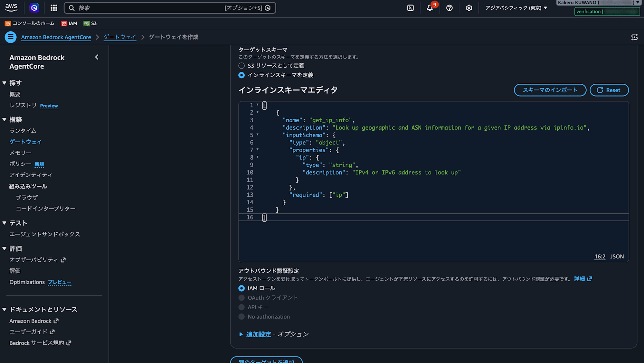Go to ゲートウェイ breadcrumb link
The image size is (644, 363).
pyautogui.click(x=120, y=37)
